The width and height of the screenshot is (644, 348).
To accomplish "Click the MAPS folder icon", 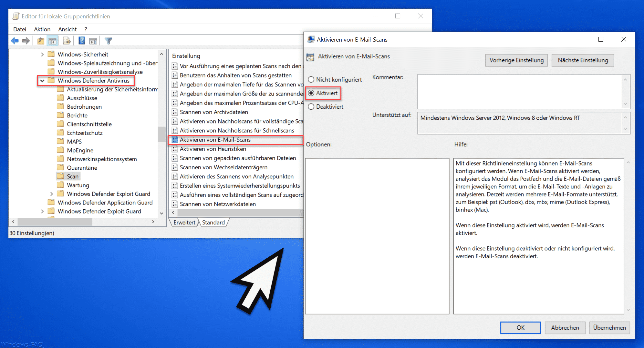I will pyautogui.click(x=60, y=141).
